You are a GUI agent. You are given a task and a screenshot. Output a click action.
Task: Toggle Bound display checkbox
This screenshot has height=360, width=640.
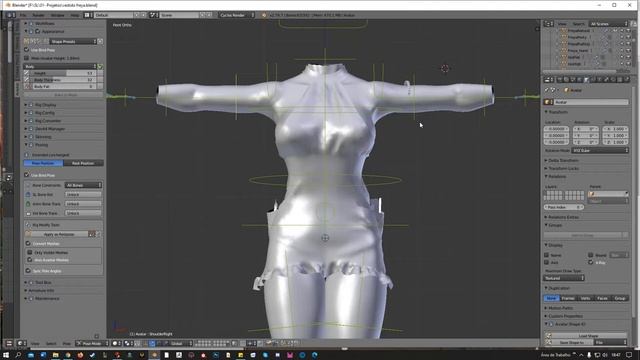point(591,255)
